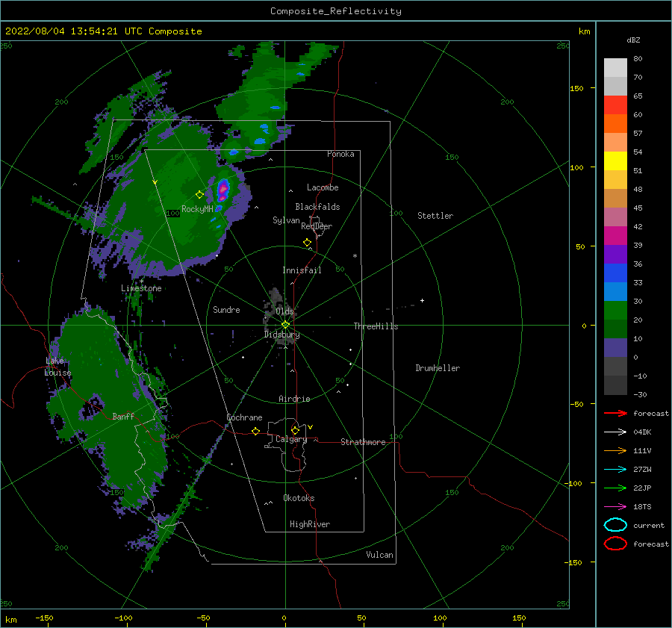Click the white 04DK arrow icon
Screen dimensions: 672x628
tap(615, 432)
